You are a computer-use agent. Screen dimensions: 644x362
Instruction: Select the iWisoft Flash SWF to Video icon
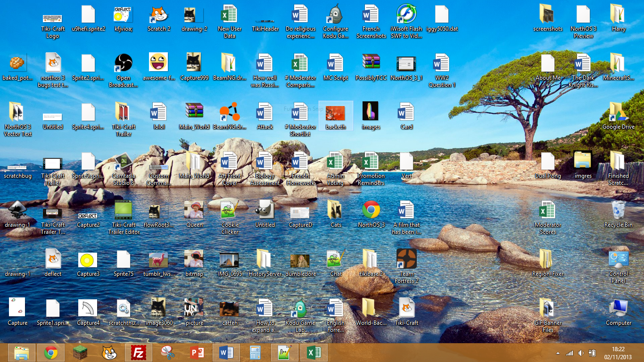point(406,22)
